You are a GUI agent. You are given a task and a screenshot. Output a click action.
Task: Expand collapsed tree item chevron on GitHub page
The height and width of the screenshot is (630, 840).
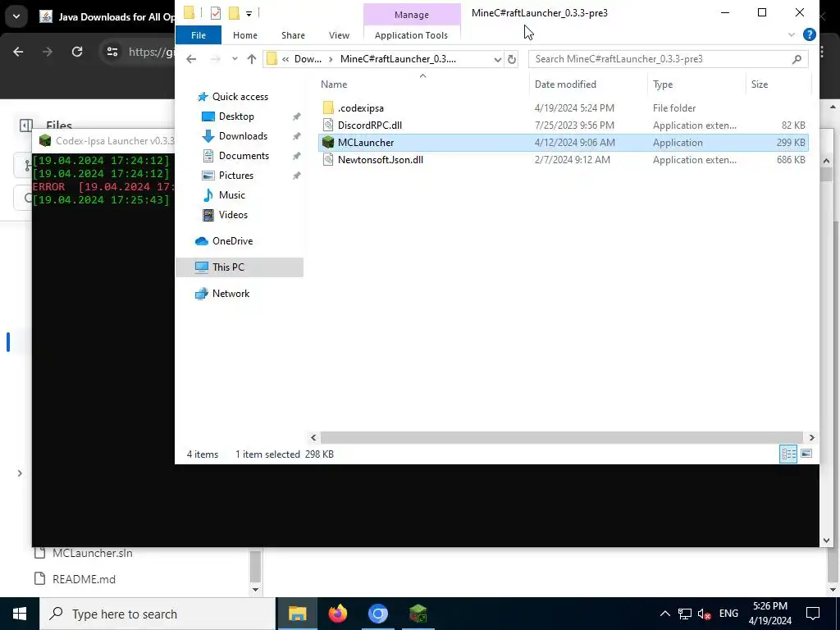coord(20,473)
